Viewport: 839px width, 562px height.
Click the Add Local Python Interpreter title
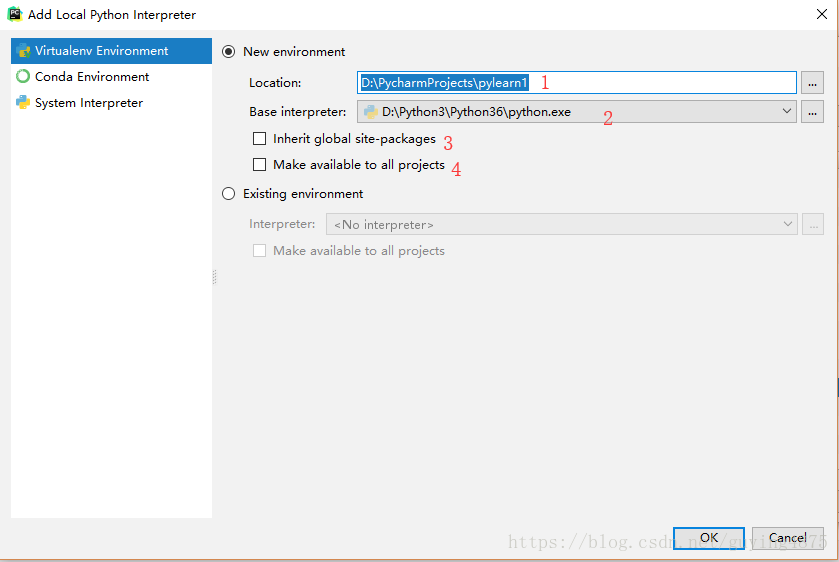tap(112, 15)
